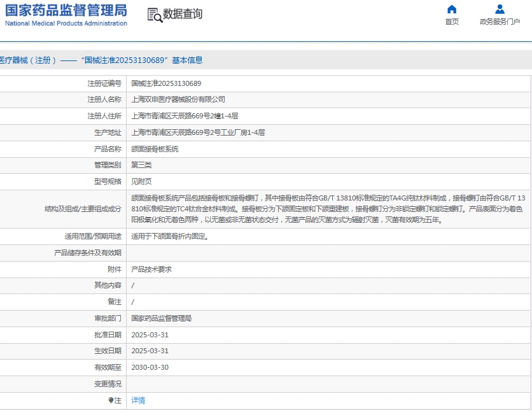Click the 管理类别 row label
Screen dimensions: 532x415
(108, 165)
